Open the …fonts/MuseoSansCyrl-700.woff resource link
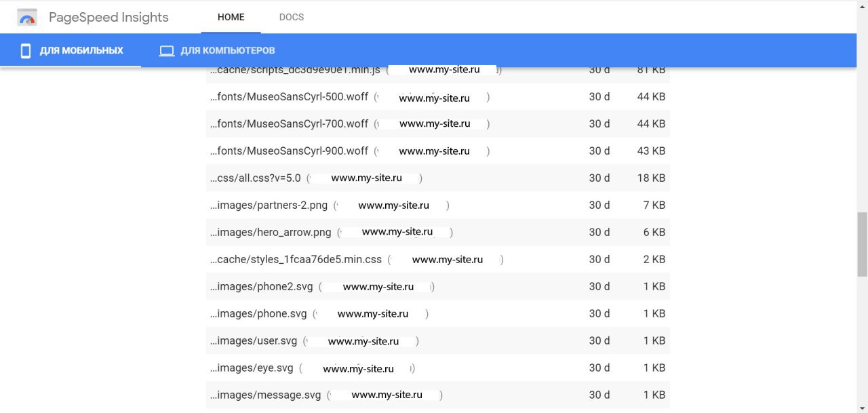 [x=290, y=123]
